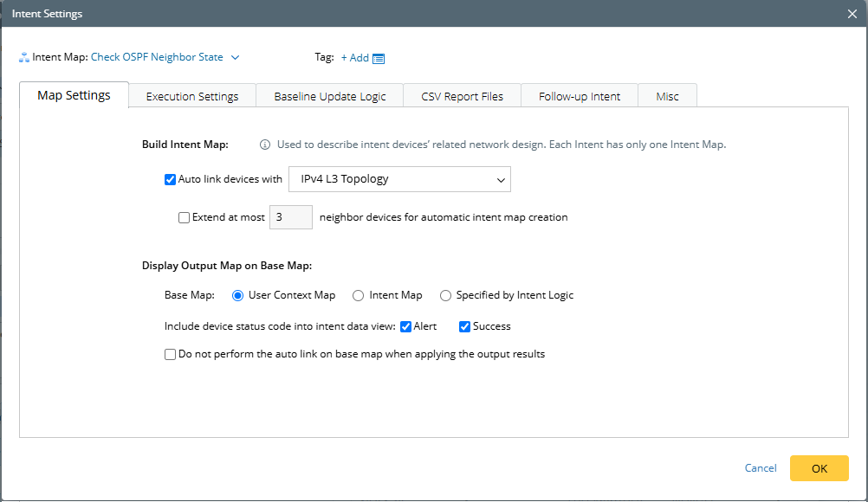Choose Intent Map as base map

coord(359,296)
